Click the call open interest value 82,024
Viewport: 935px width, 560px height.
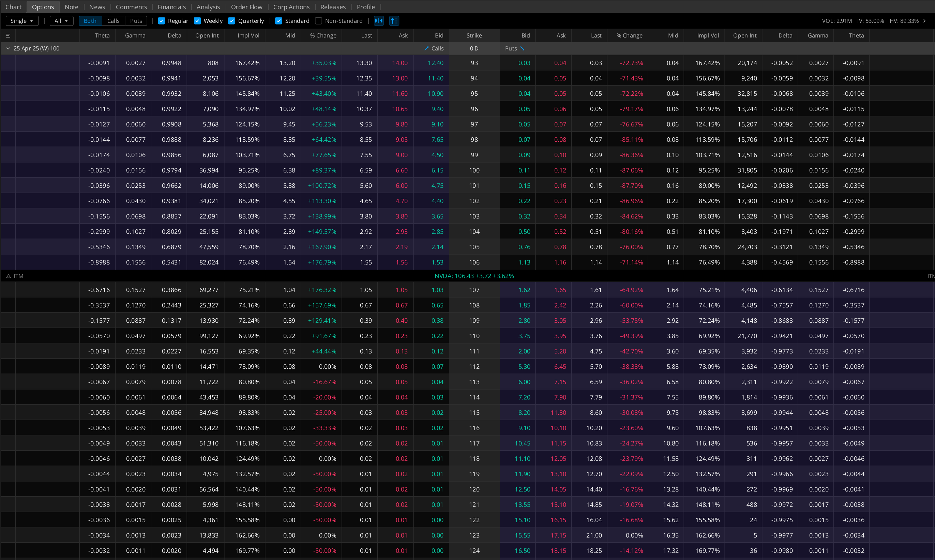[x=209, y=262]
